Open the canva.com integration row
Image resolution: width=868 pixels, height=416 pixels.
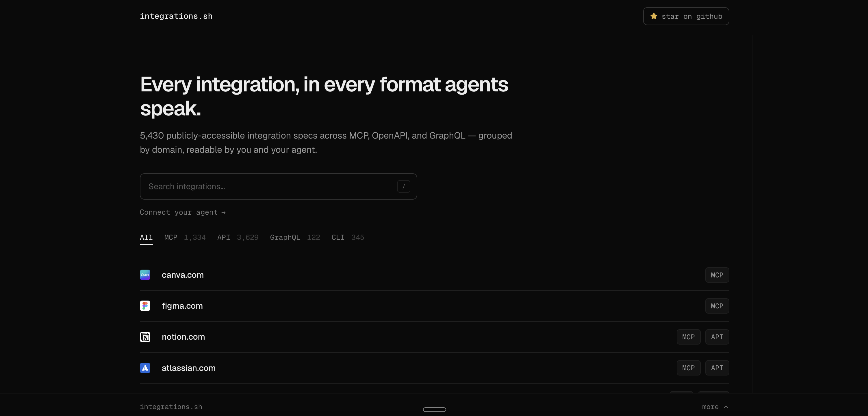434,275
